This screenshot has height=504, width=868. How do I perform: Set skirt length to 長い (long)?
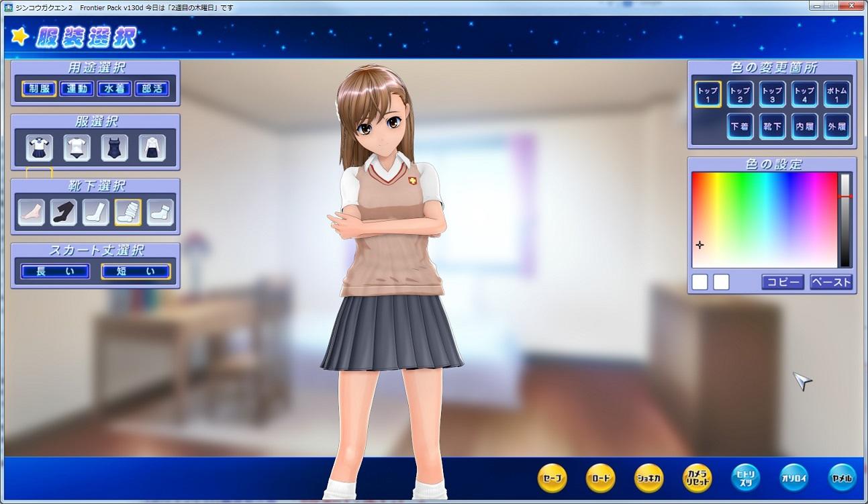[55, 271]
